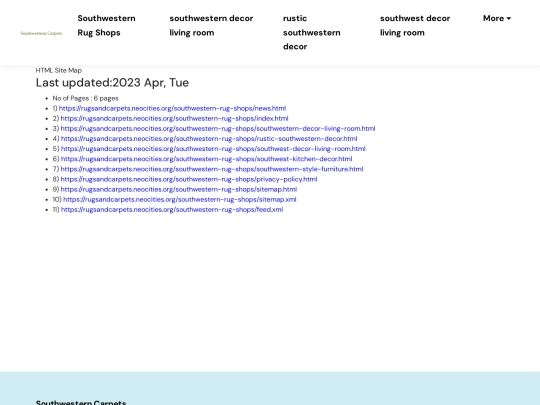
Task: Click 'No of Pages : 6 pages' text
Action: tap(85, 98)
